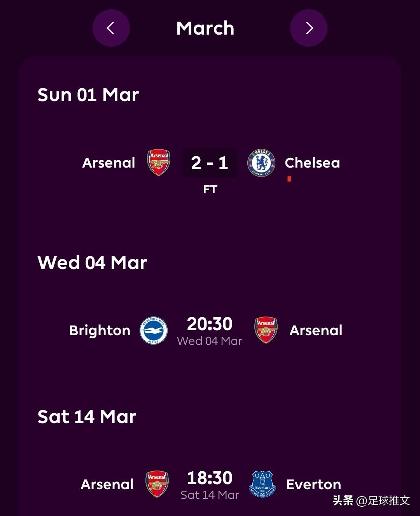Click the Sun 01 Mar date heading
Image resolution: width=420 pixels, height=516 pixels.
pos(88,95)
